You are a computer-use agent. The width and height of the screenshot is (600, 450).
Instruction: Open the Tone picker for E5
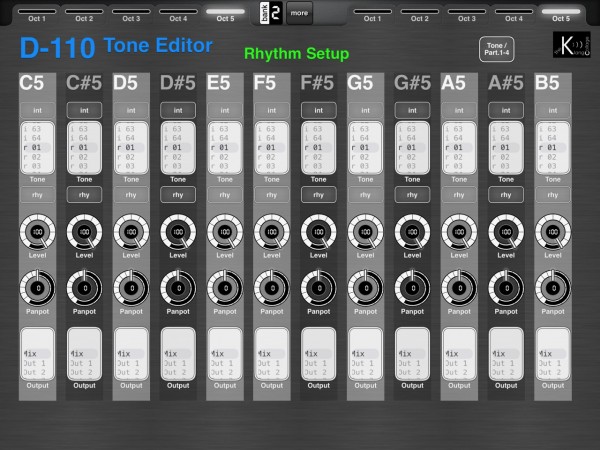tap(225, 148)
